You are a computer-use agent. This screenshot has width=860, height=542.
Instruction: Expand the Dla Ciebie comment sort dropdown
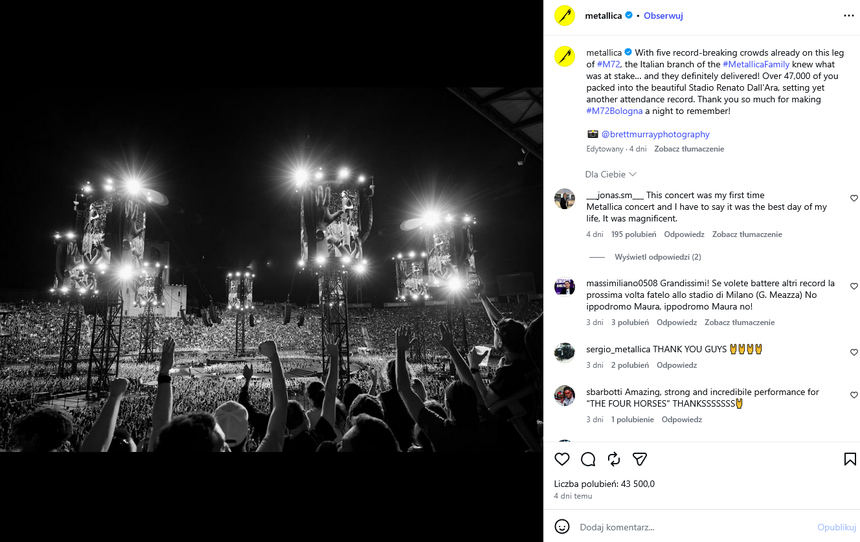[610, 174]
